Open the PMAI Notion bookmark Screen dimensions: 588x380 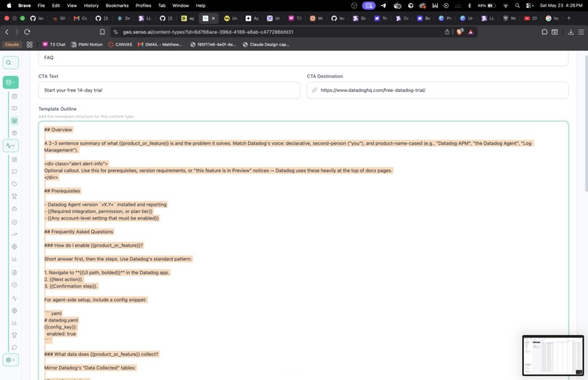pyautogui.click(x=87, y=44)
